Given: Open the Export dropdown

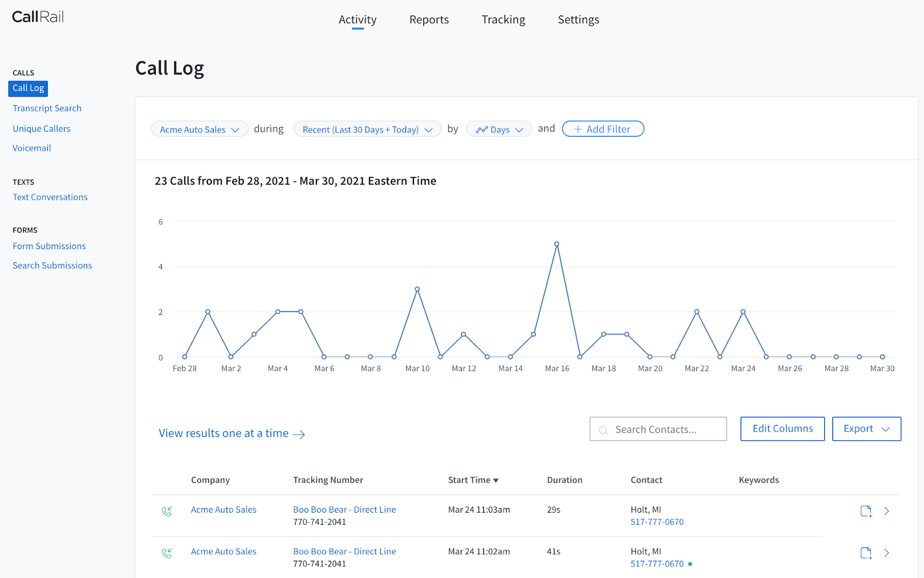Looking at the screenshot, I should coord(866,429).
